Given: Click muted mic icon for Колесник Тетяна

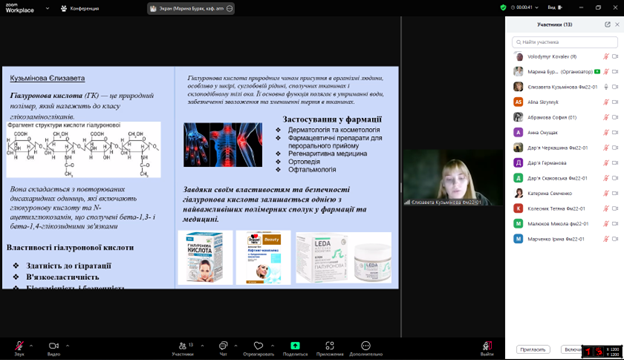Looking at the screenshot, I should [606, 208].
